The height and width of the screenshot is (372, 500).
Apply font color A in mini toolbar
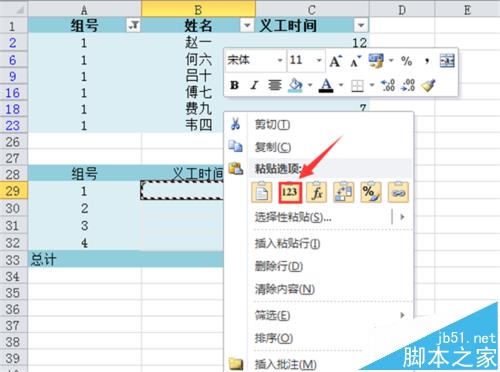pyautogui.click(x=326, y=85)
